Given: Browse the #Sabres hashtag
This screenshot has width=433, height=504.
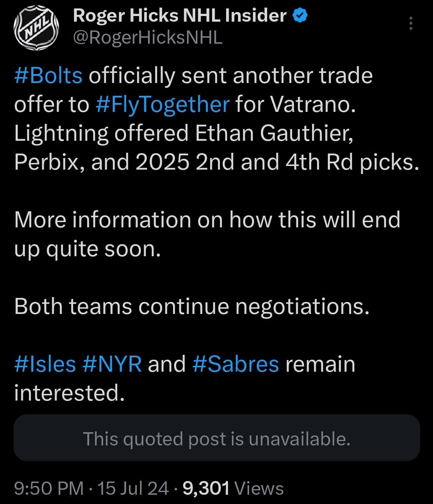Looking at the screenshot, I should (236, 364).
